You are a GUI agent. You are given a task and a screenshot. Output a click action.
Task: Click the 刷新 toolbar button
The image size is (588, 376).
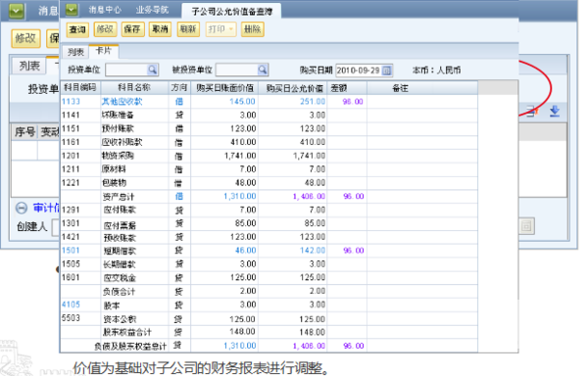tap(188, 29)
